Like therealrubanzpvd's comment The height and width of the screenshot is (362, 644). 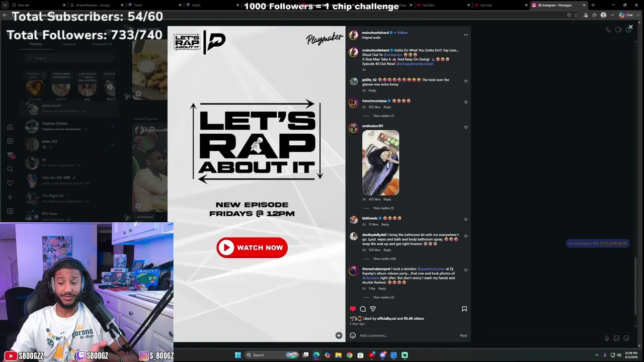466,270
